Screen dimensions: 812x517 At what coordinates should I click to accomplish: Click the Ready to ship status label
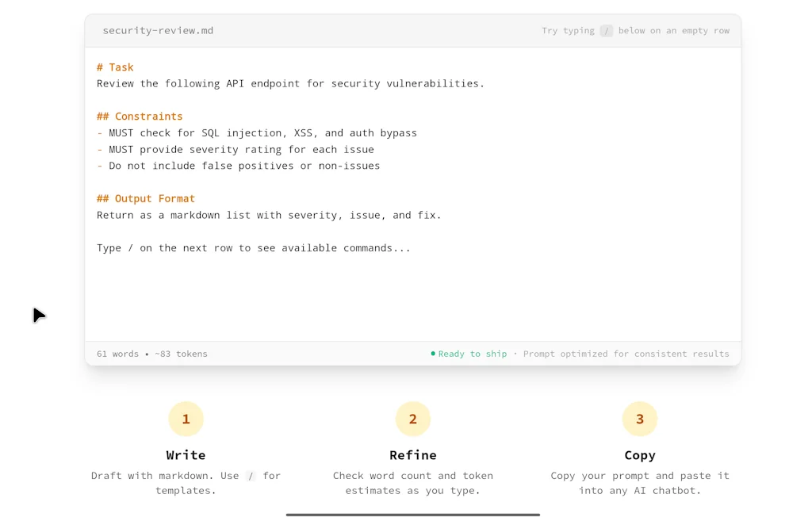coord(472,354)
